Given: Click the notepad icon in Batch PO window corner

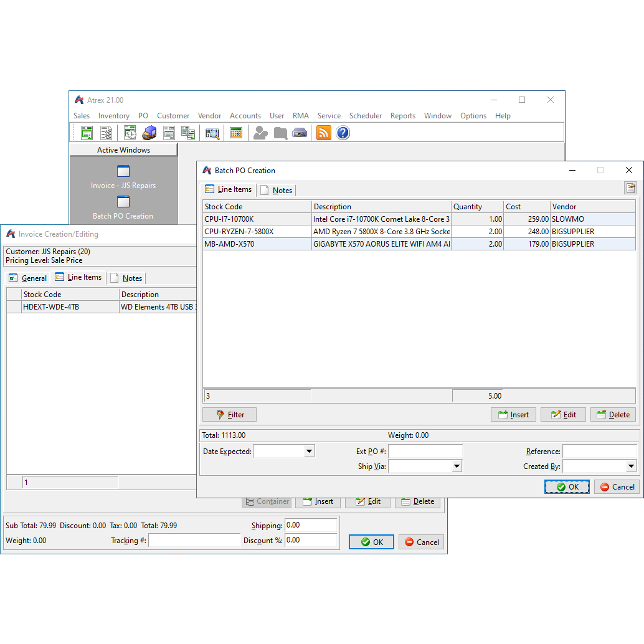Looking at the screenshot, I should [x=630, y=188].
